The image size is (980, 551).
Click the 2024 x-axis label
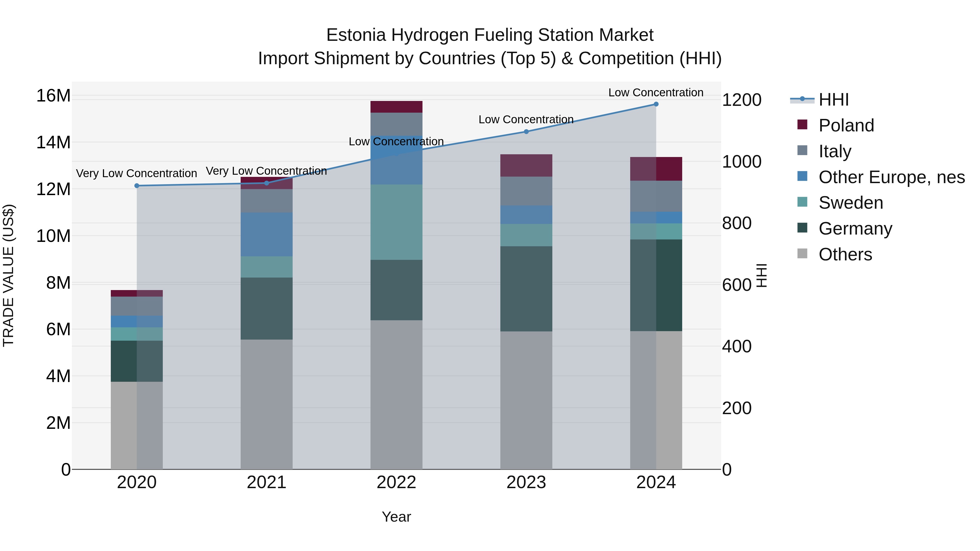click(x=656, y=482)
